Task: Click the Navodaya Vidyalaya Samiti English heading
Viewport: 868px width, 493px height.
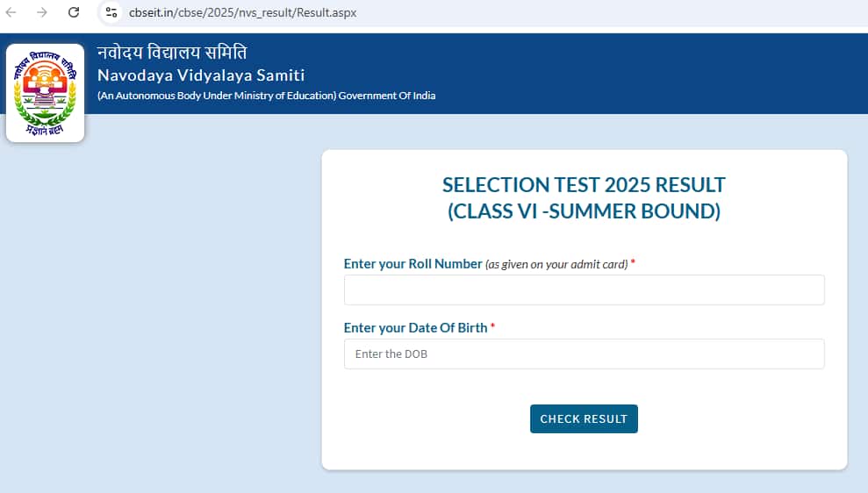Action: click(x=201, y=75)
